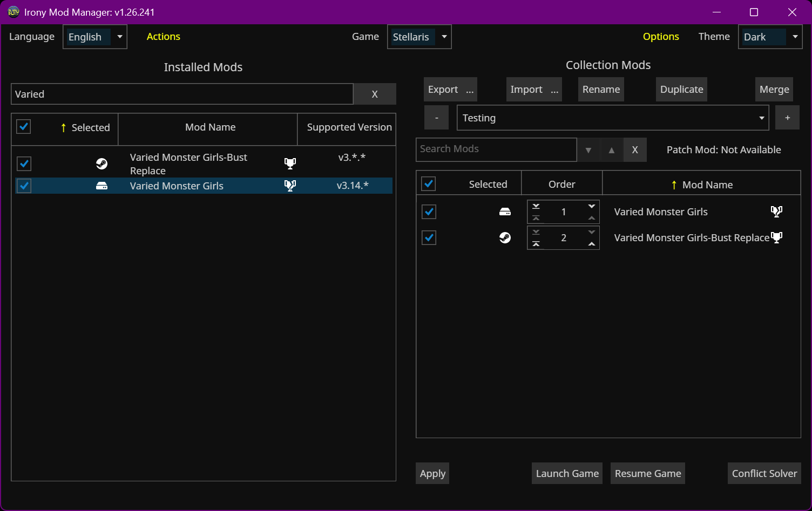Click the down chevron in order 1 stepper
The image size is (812, 511).
tap(592, 206)
